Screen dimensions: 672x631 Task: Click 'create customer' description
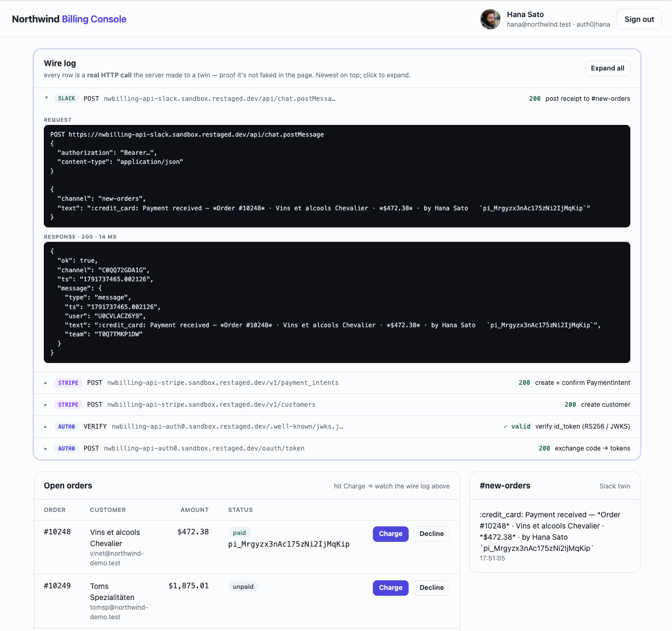(605, 405)
